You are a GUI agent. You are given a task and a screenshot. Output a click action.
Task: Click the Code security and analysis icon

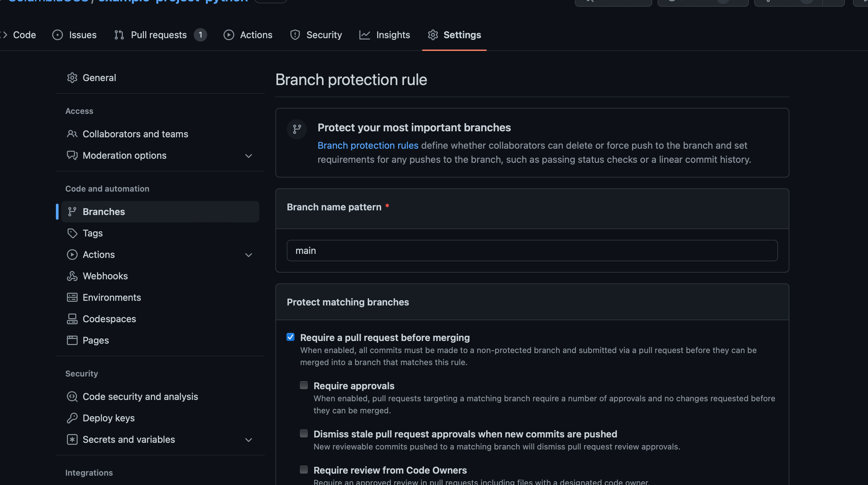tap(72, 396)
